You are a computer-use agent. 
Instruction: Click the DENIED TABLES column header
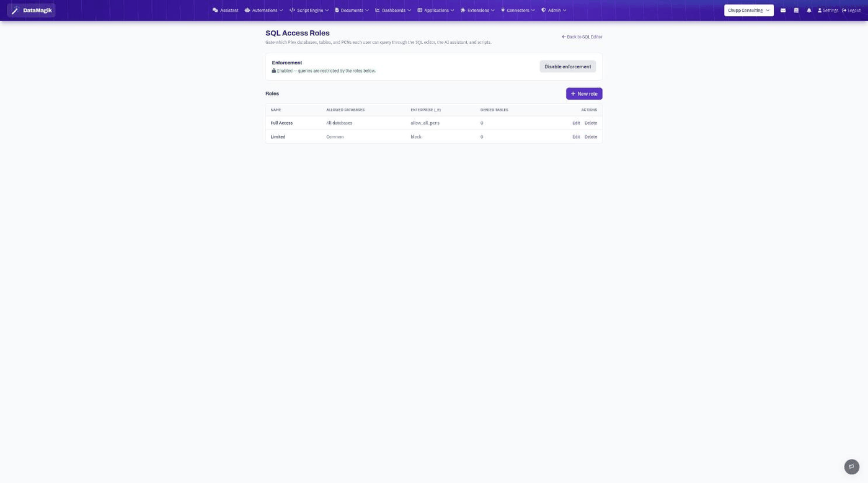pos(494,110)
